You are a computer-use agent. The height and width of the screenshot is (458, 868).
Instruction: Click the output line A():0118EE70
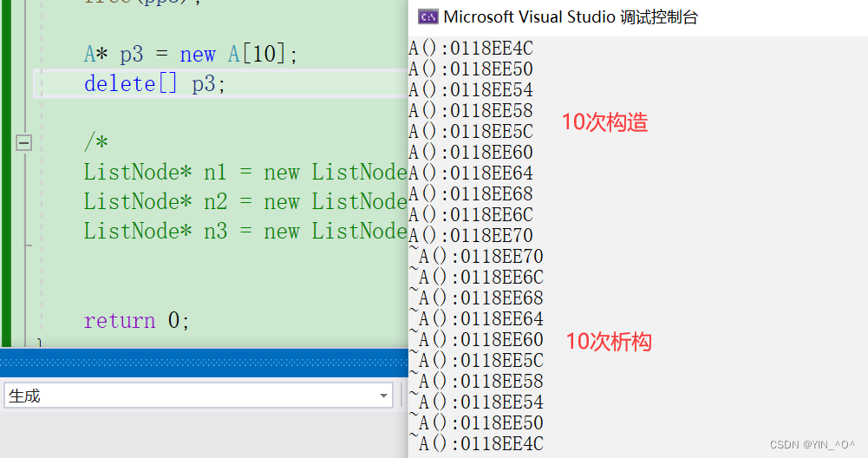click(x=470, y=235)
